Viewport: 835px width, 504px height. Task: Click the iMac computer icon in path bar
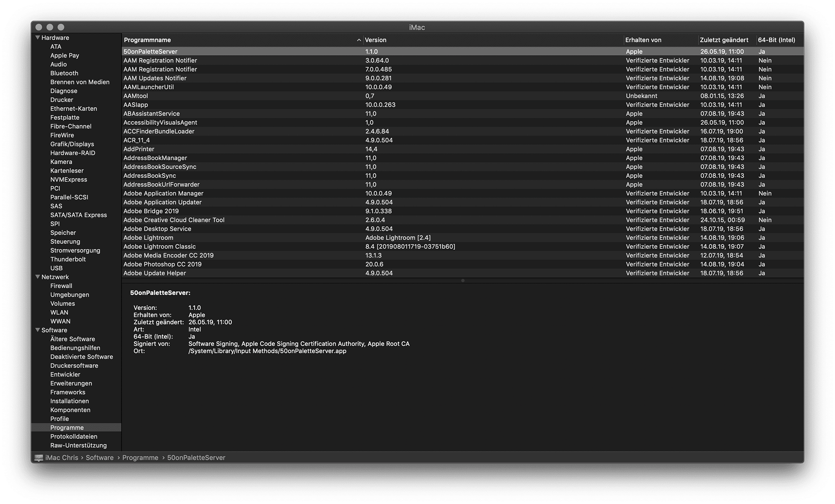coord(39,458)
